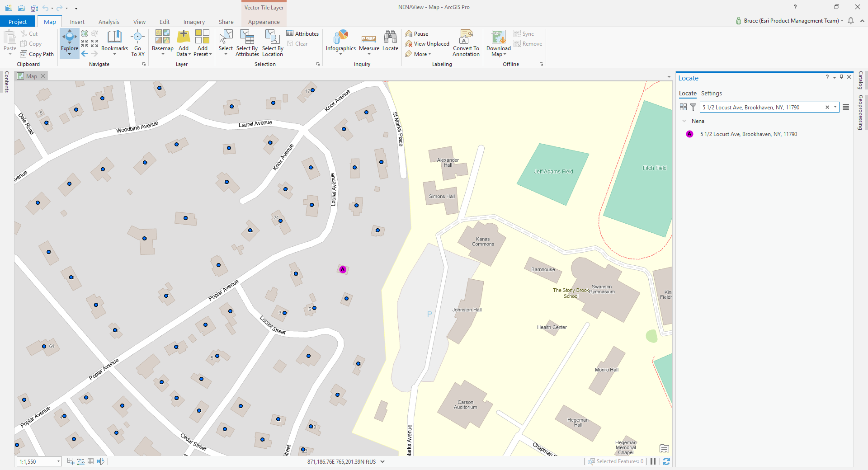Click the Add Preset icon
Viewport: 868px width, 470px height.
point(202,37)
